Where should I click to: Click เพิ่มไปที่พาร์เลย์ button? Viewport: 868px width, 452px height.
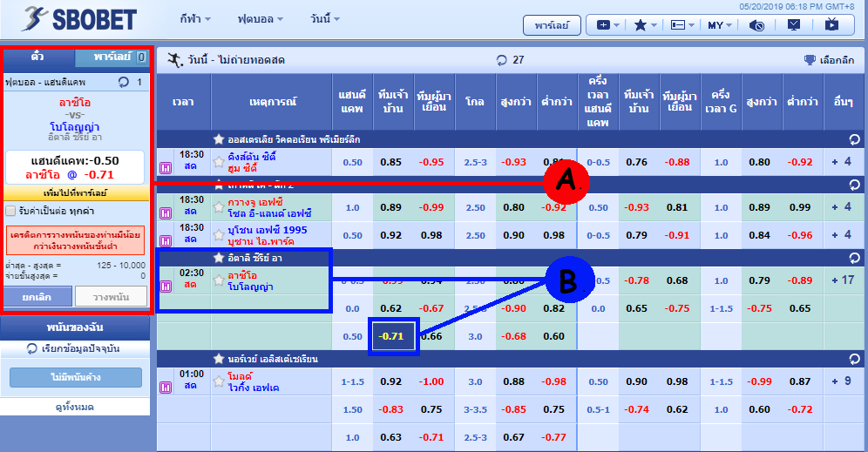point(75,193)
